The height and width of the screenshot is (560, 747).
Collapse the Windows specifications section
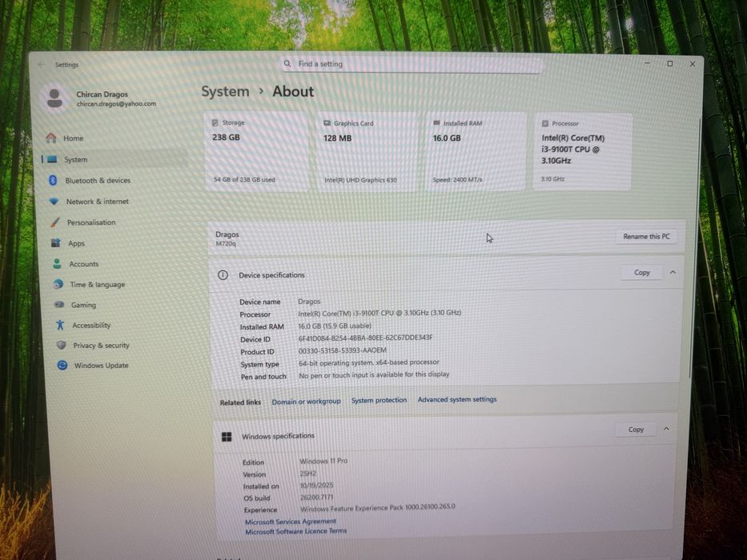[x=666, y=429]
